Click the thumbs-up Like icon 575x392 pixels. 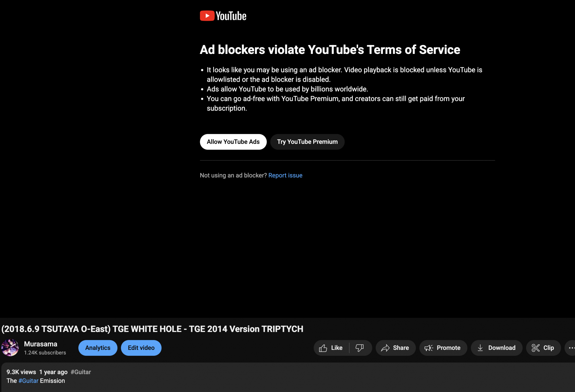323,348
